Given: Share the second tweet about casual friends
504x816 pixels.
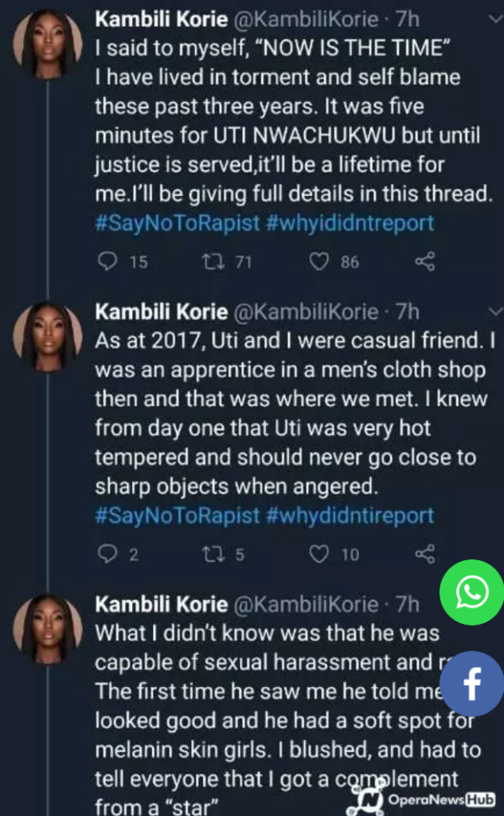Looking at the screenshot, I should pyautogui.click(x=425, y=555).
